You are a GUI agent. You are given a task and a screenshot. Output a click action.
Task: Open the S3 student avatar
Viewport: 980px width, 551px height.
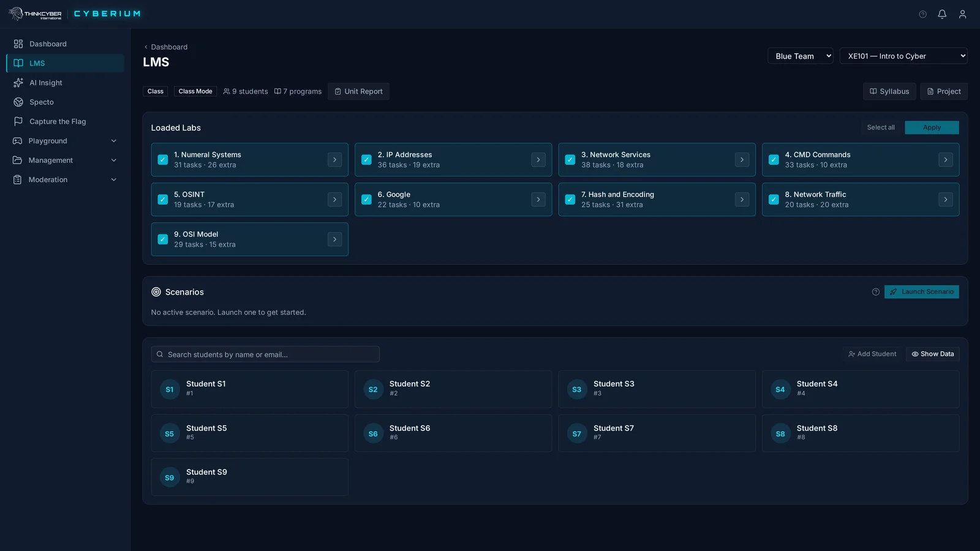577,389
